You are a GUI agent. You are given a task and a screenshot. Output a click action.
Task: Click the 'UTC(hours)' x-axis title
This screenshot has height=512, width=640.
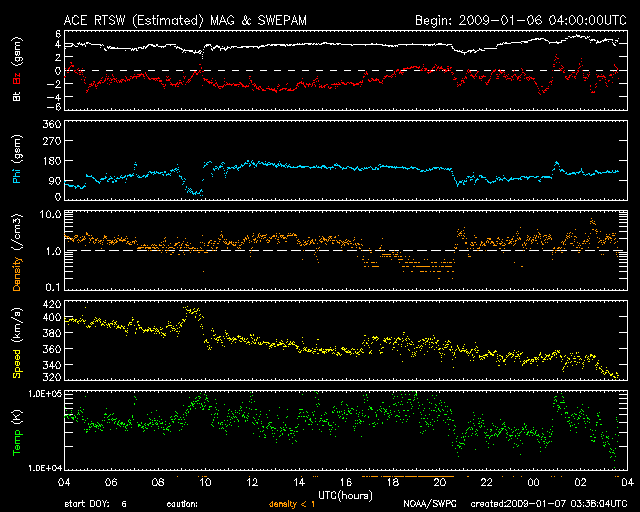(345, 495)
